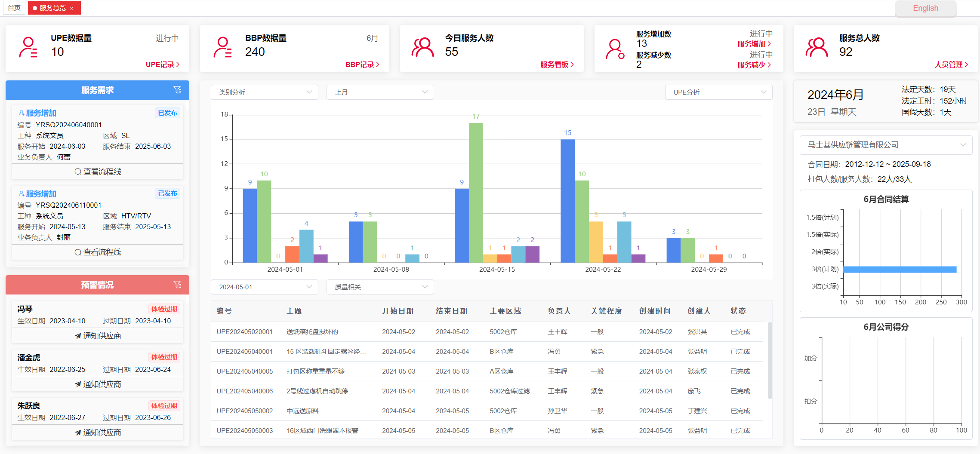Expand the 马士基供应链管理有限公司 company selector

(x=886, y=145)
